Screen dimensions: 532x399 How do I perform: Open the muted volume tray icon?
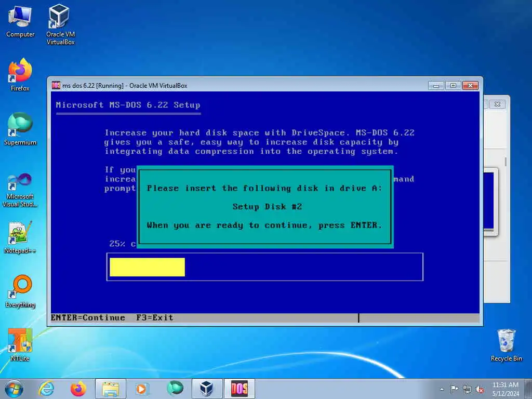(x=480, y=389)
